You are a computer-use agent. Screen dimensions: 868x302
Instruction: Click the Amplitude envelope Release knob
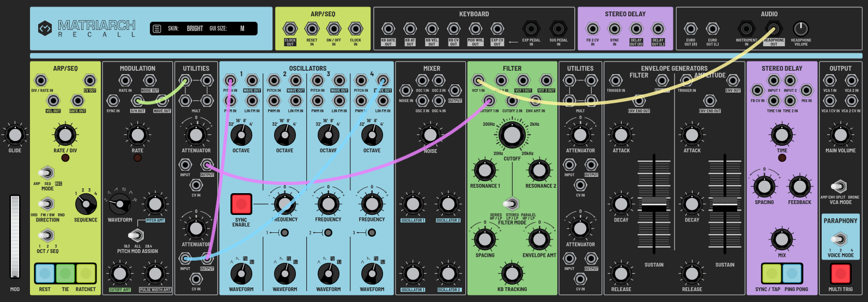(x=692, y=274)
